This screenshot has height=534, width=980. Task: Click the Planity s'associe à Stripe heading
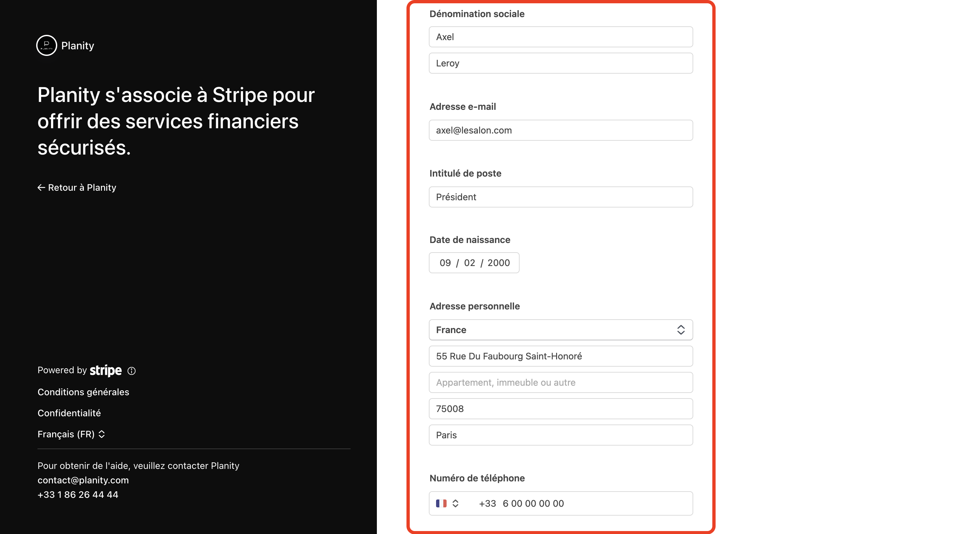click(176, 121)
